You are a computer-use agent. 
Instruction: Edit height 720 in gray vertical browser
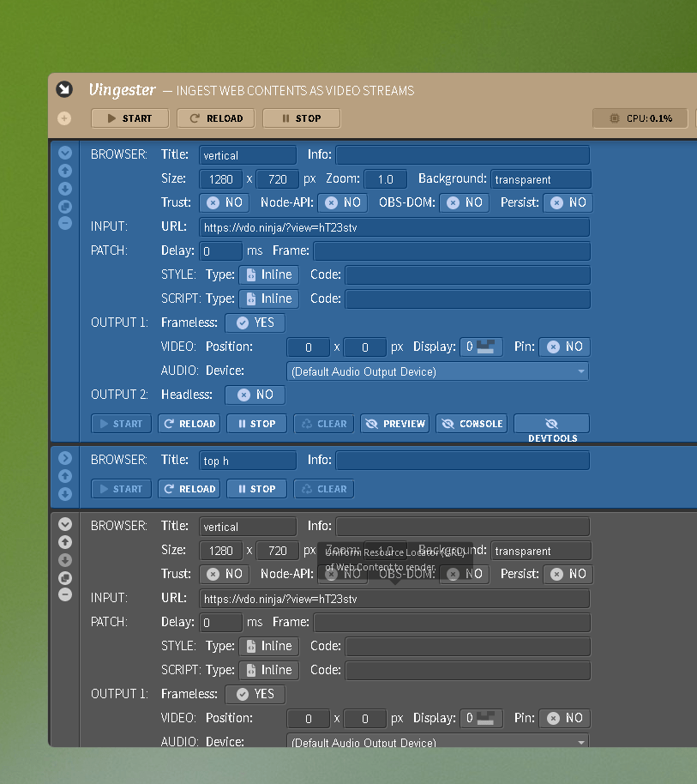coord(277,551)
